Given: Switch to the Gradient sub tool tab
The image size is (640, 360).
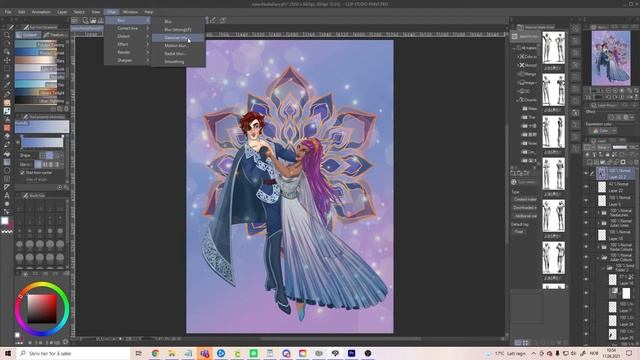Looking at the screenshot, I should coord(28,35).
